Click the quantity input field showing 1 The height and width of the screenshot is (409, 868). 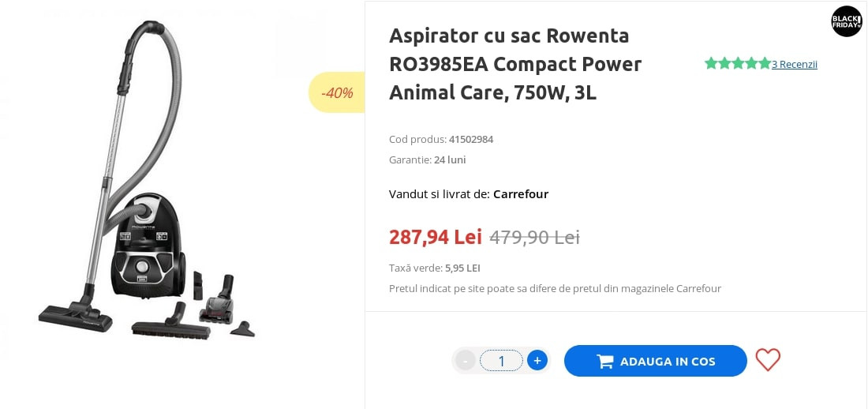click(x=501, y=361)
